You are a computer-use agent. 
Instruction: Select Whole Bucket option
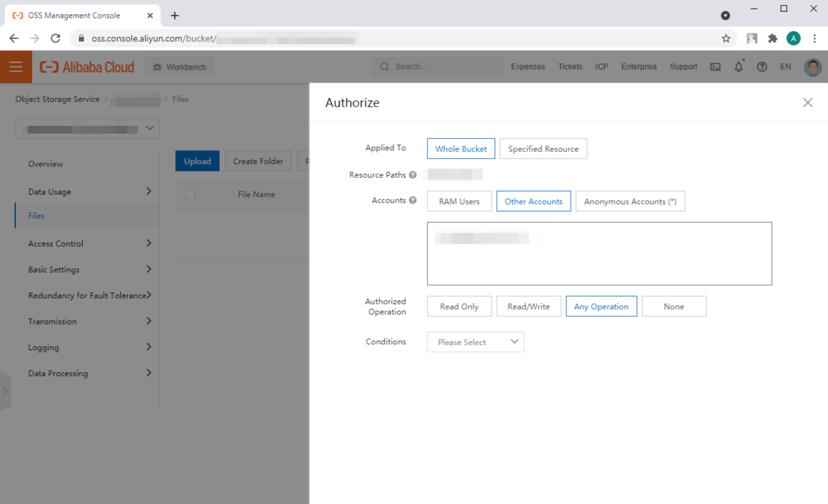point(461,149)
